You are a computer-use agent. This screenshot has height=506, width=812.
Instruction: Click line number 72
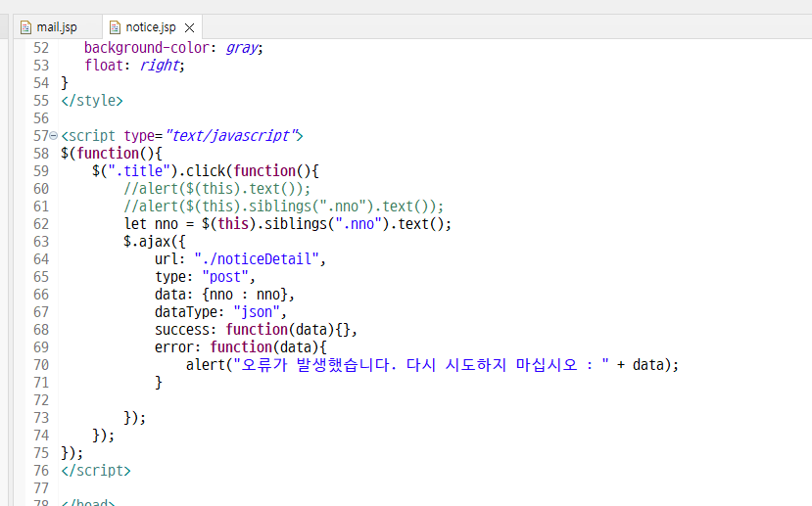click(41, 399)
